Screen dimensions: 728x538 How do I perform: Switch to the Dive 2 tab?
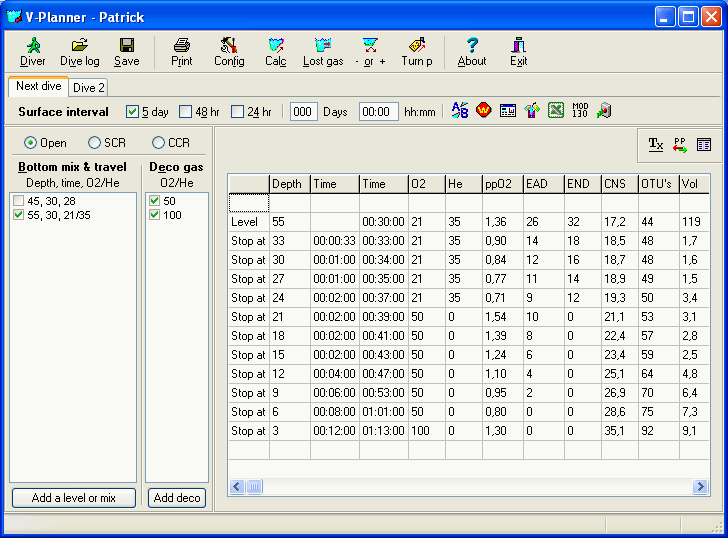[x=89, y=87]
